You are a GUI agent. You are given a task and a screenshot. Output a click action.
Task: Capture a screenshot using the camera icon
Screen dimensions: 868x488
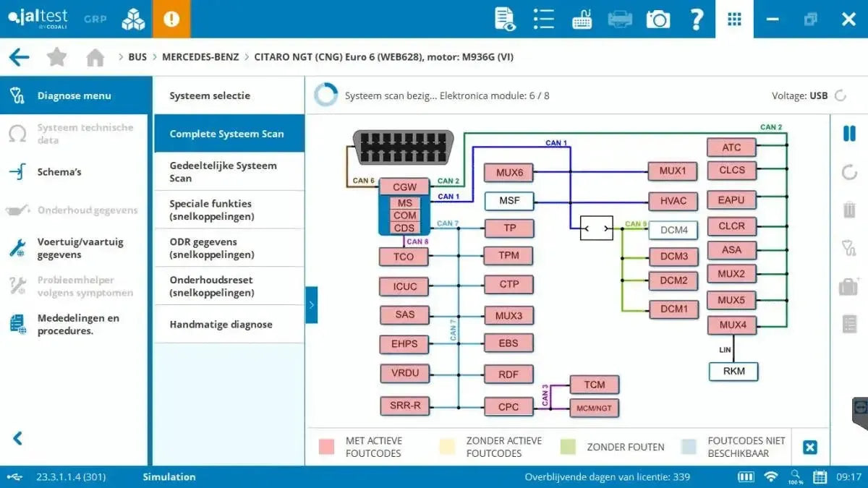[657, 19]
